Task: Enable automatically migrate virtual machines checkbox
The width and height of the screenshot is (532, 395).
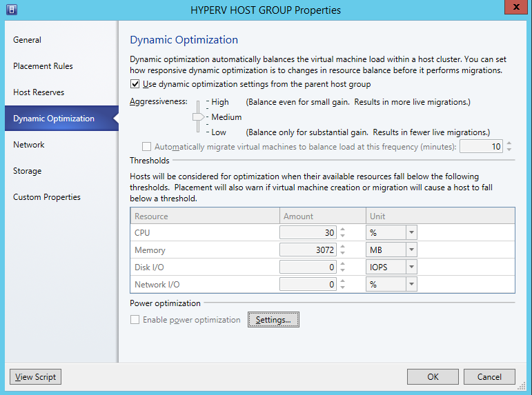Action: (x=146, y=146)
